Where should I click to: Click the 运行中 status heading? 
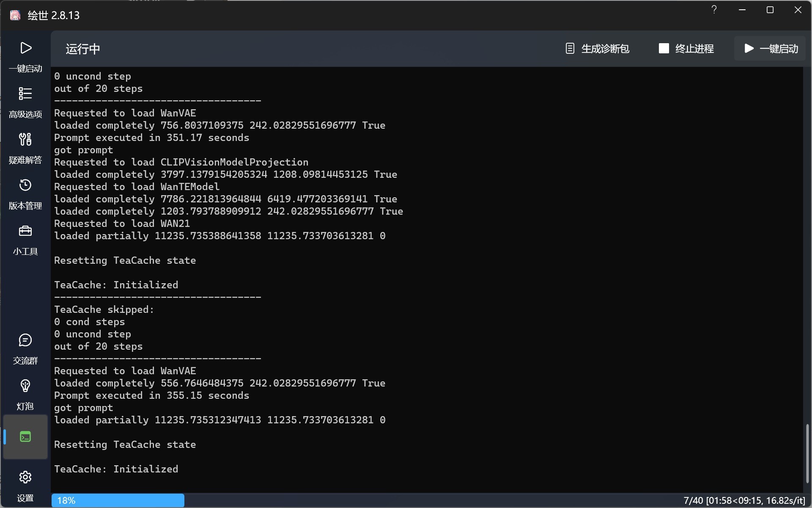(83, 49)
